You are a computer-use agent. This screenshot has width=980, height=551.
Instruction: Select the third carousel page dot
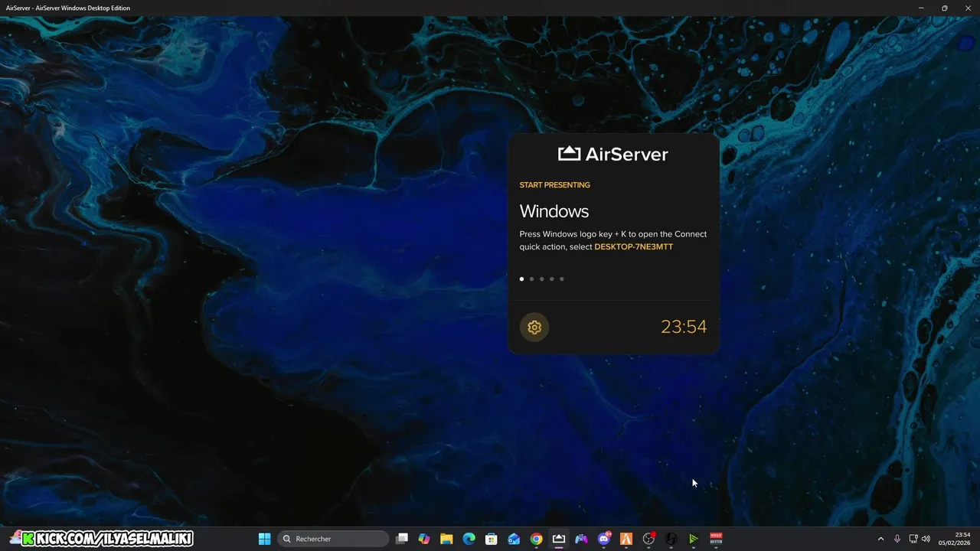click(x=542, y=279)
